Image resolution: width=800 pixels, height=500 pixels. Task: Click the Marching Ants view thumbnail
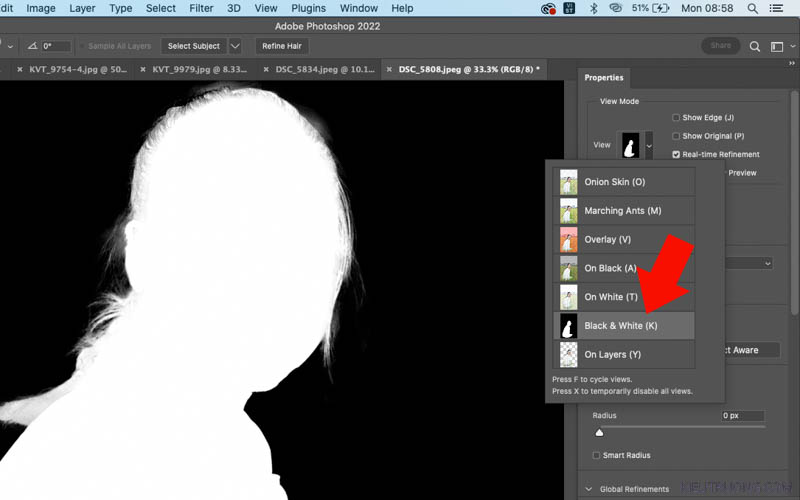[x=568, y=211]
